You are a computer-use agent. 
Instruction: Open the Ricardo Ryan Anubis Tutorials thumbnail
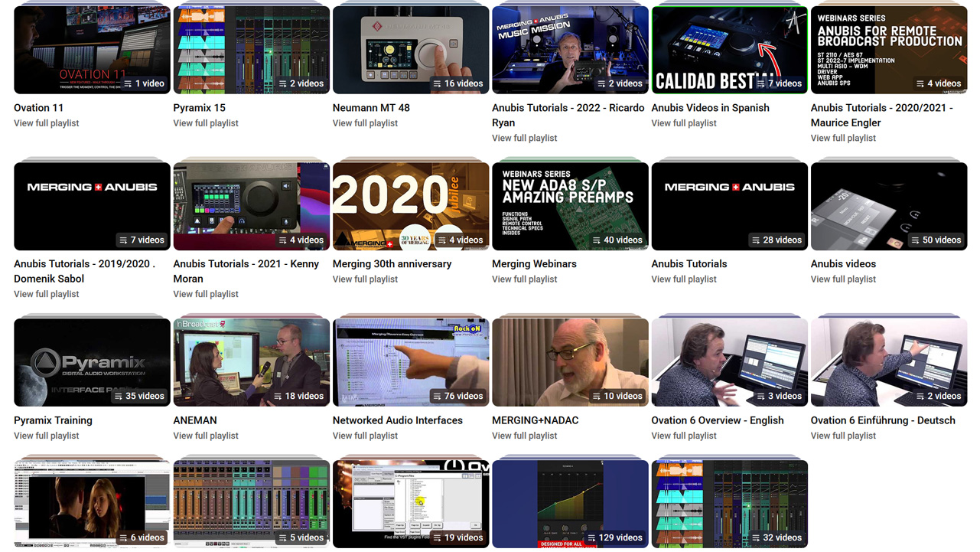coord(570,50)
